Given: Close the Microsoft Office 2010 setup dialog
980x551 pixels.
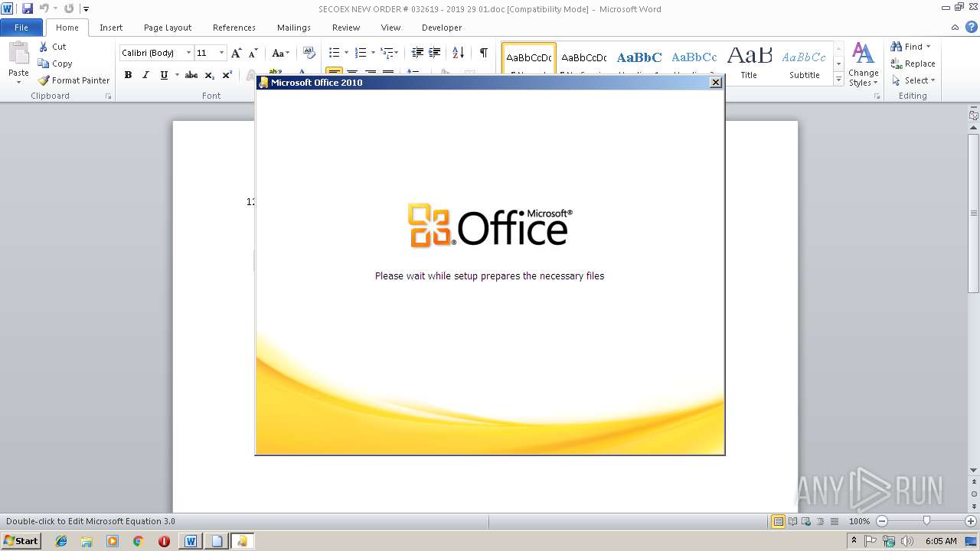Looking at the screenshot, I should click(x=716, y=83).
